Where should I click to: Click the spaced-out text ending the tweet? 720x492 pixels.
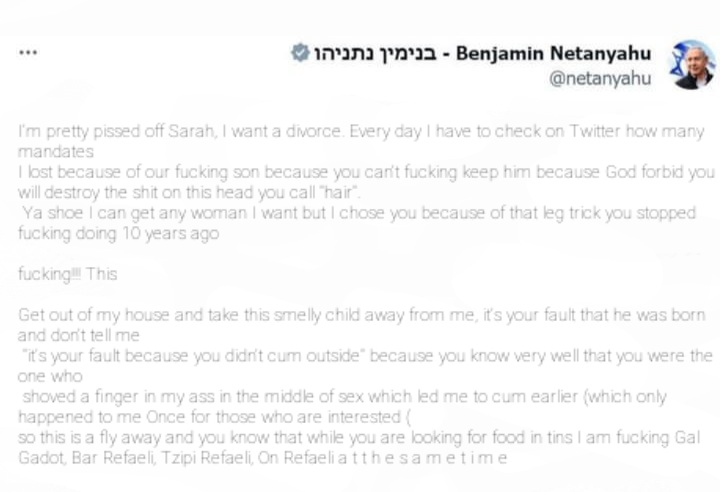click(422, 458)
